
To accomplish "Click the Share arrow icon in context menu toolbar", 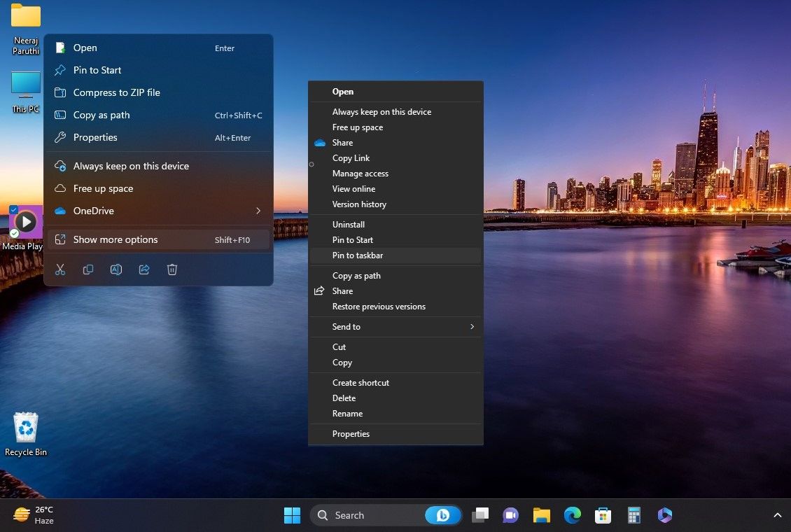I will [x=144, y=269].
